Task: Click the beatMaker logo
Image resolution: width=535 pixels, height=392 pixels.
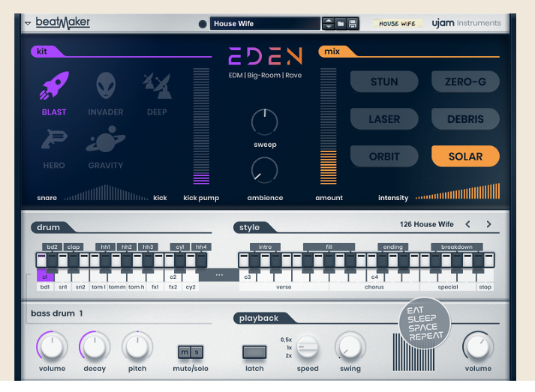Action: (63, 22)
